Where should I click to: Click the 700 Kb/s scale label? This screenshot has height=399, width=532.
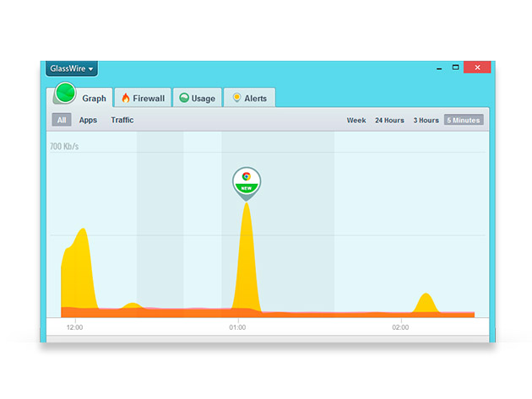click(64, 147)
